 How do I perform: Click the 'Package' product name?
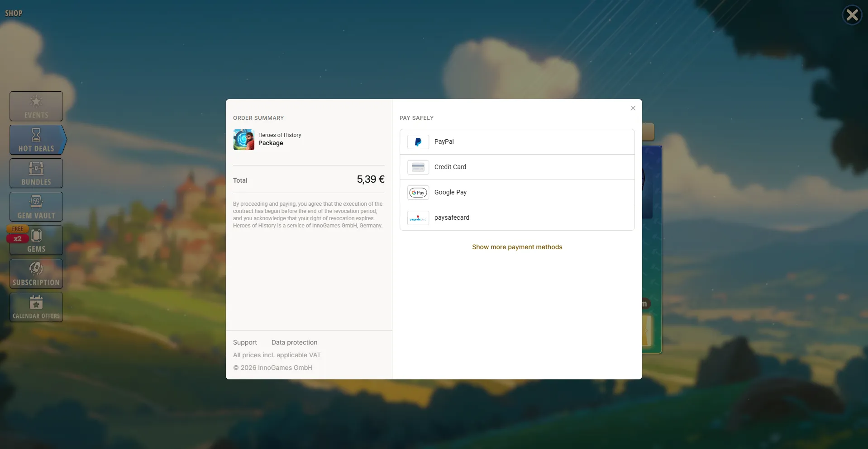click(x=271, y=143)
